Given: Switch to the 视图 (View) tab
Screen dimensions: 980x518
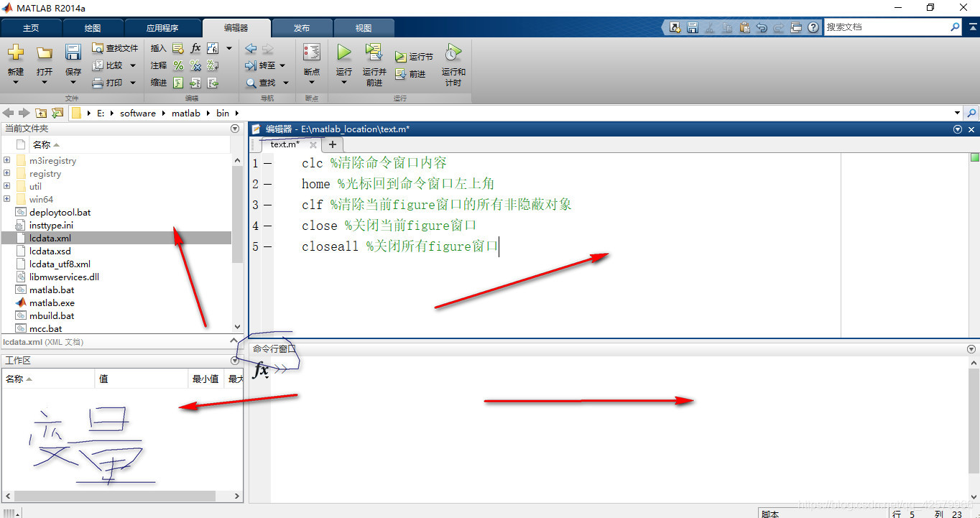Looking at the screenshot, I should coord(364,28).
